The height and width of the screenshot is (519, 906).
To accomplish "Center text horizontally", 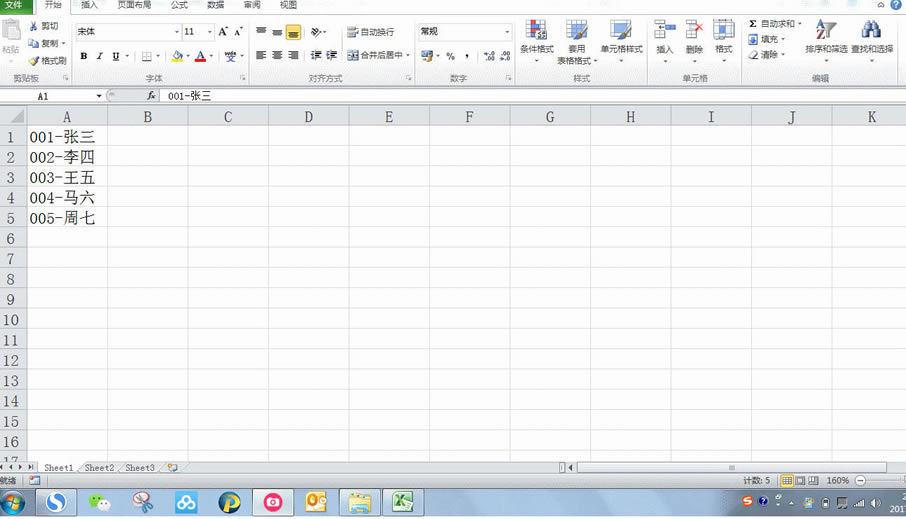I will [x=277, y=55].
